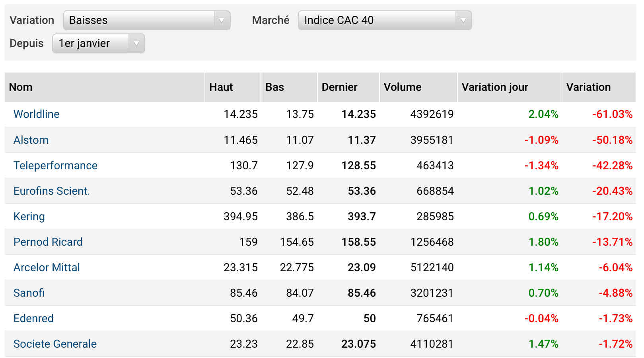This screenshot has width=644, height=358.
Task: Open the Alstom stock link
Action: pyautogui.click(x=31, y=140)
